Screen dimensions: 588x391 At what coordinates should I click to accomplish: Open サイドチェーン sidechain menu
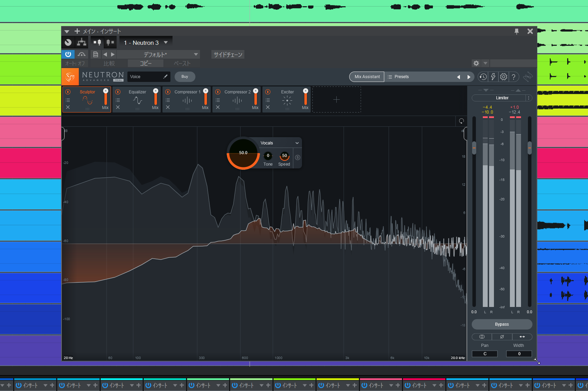coord(228,55)
